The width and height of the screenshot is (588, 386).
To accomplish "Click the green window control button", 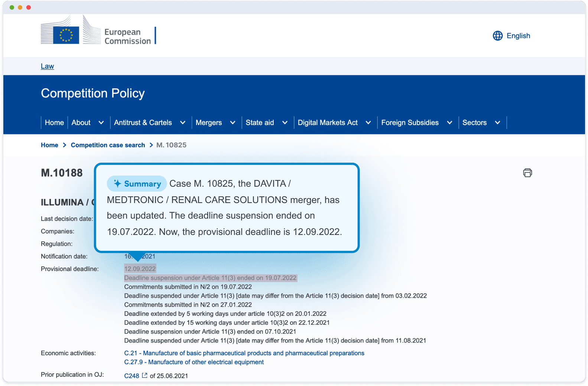I will click(12, 7).
